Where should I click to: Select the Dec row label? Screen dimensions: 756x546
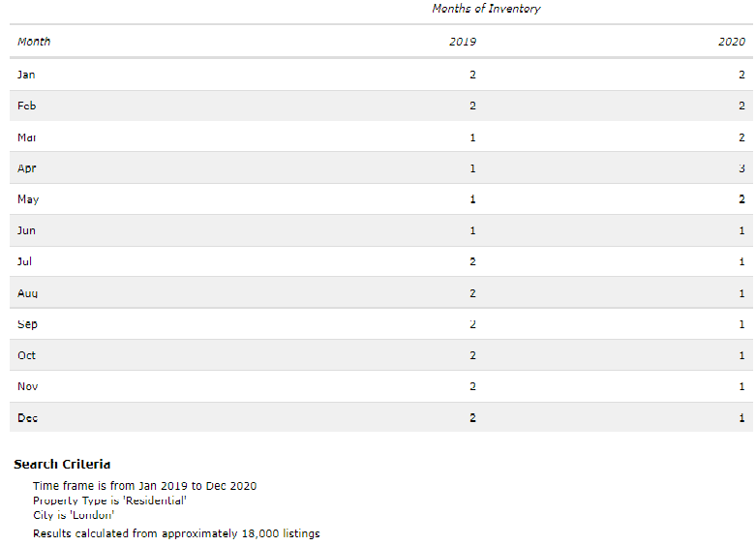coord(27,418)
